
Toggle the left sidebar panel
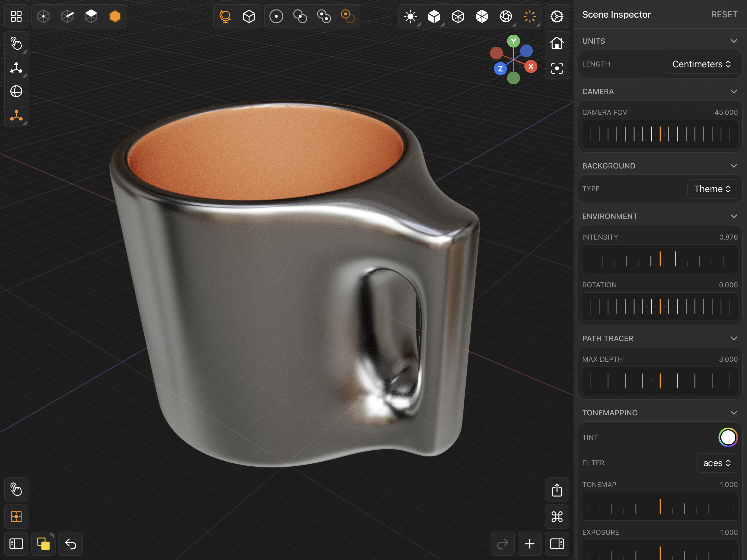pos(16,544)
